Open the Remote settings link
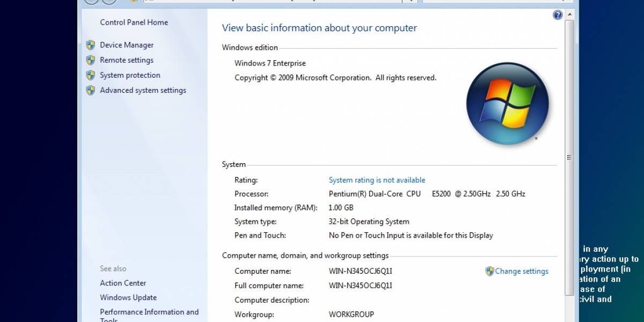 [127, 60]
